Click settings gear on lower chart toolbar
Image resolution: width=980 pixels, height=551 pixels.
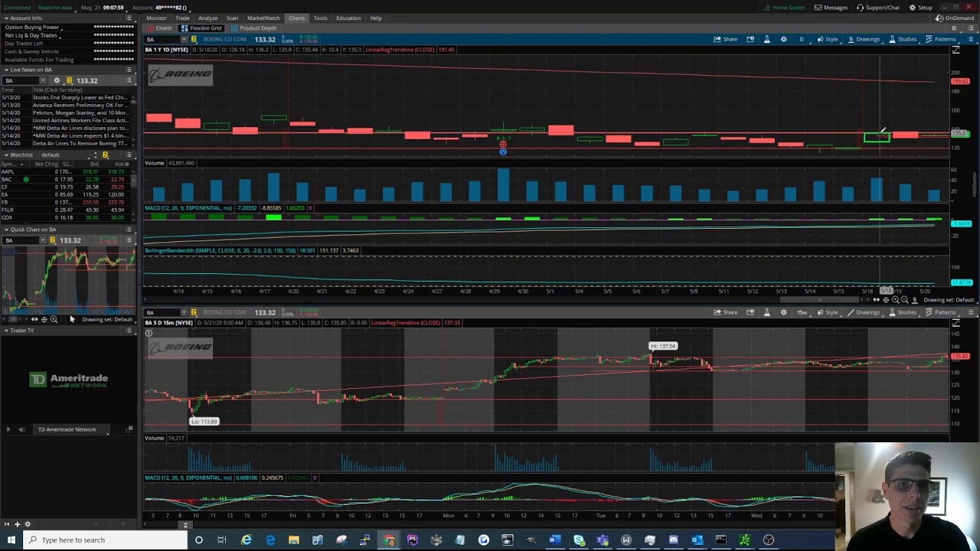[783, 312]
